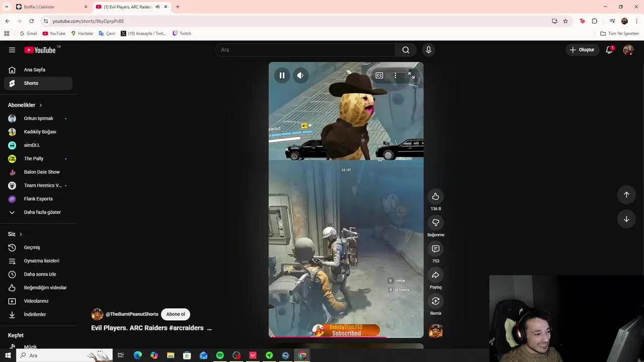Open the Paylaş share option
644x362 pixels.
coord(436,275)
